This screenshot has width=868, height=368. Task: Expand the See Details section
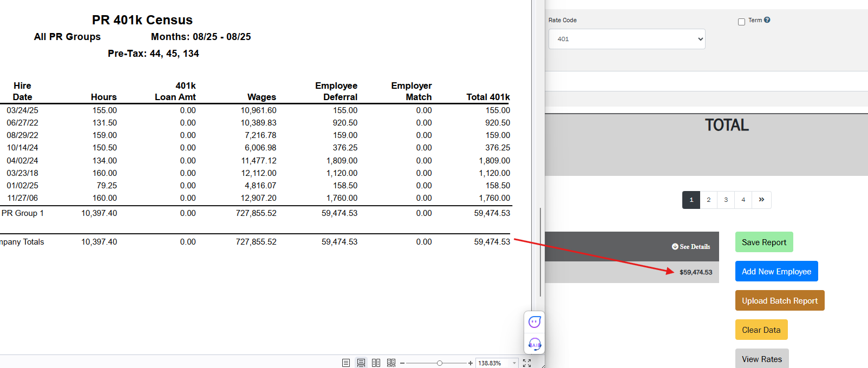pyautogui.click(x=691, y=246)
